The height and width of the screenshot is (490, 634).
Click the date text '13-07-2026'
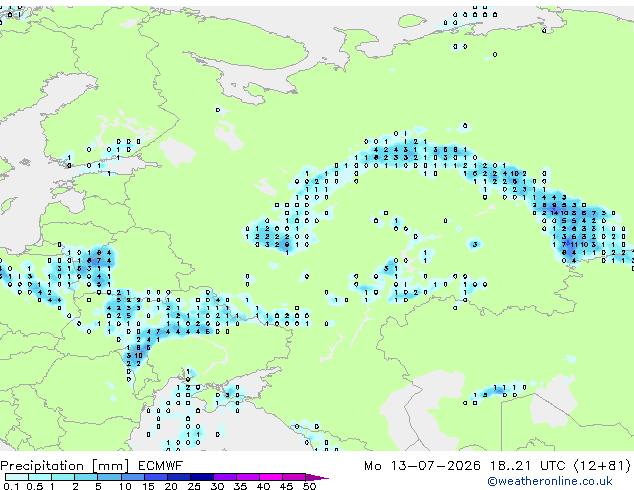[x=435, y=466]
